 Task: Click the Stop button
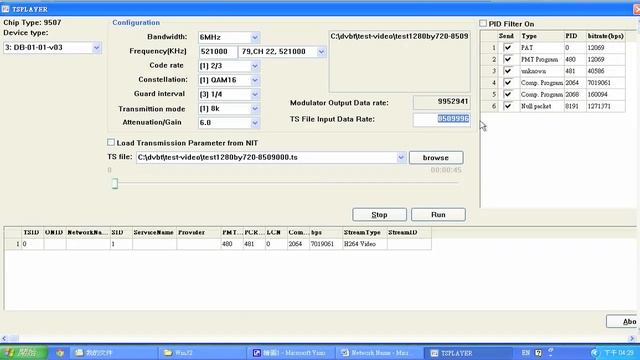(x=379, y=215)
